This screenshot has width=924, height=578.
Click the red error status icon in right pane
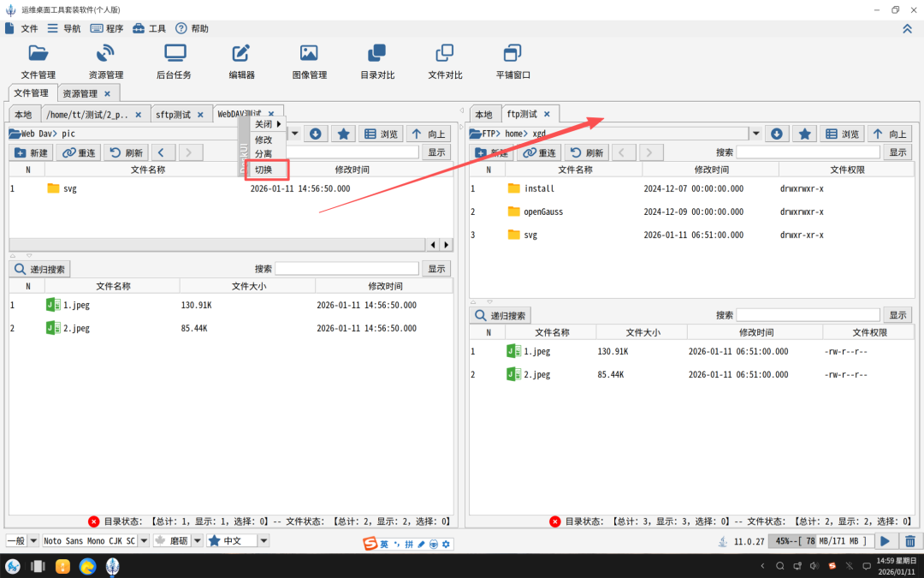[554, 521]
